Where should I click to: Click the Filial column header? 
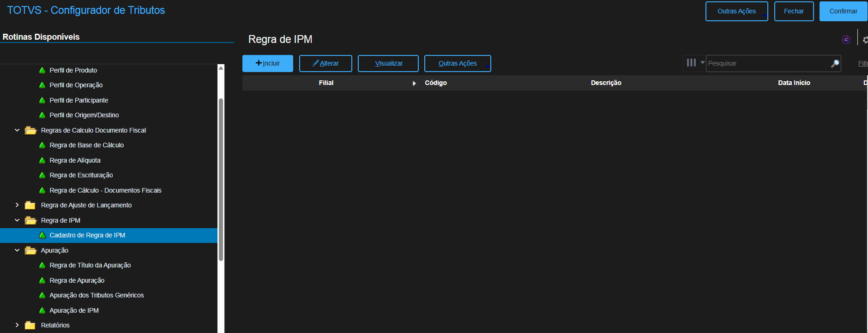coord(326,83)
